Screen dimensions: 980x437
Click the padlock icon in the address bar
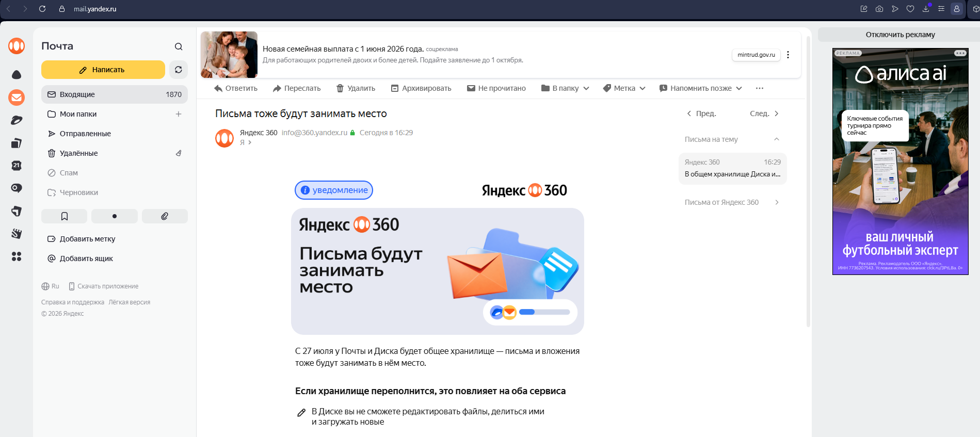(x=62, y=9)
